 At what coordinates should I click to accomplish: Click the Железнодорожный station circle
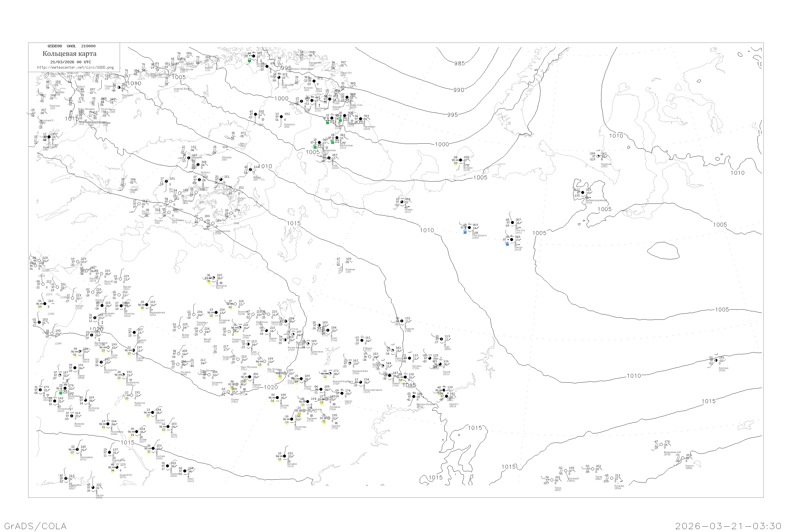pos(583,192)
